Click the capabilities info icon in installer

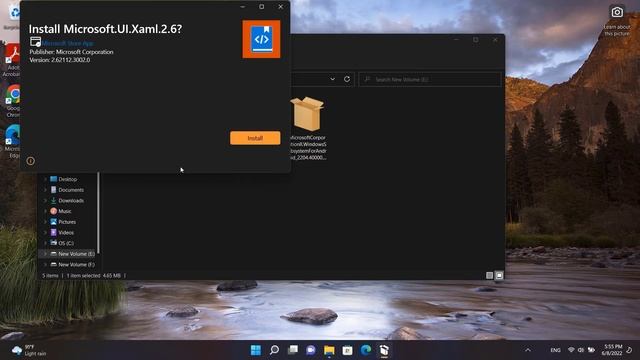(x=31, y=161)
